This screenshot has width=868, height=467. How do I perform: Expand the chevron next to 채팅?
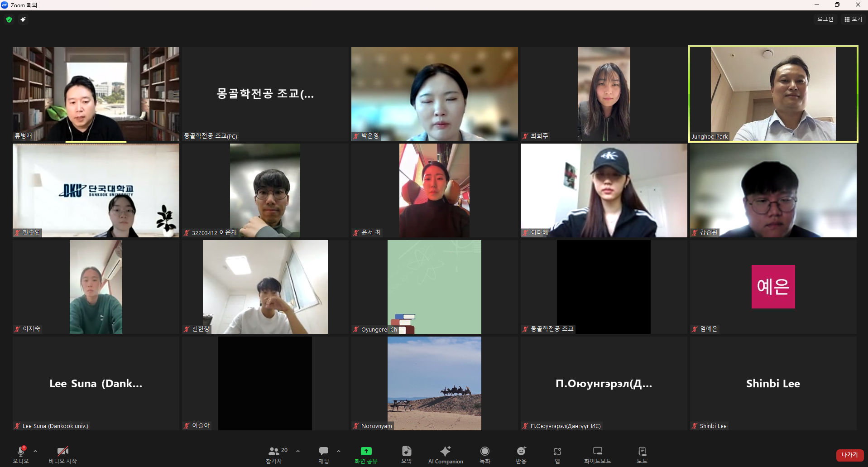click(x=339, y=451)
